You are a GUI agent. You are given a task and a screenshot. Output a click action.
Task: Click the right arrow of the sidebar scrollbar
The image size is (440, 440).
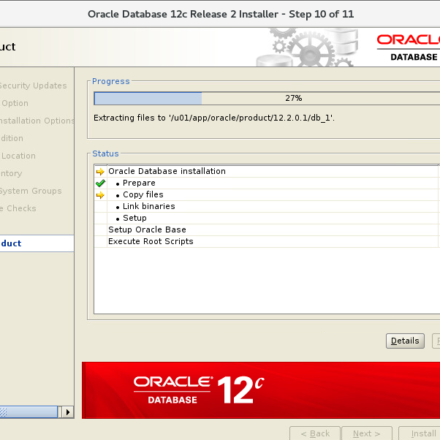coord(68,412)
